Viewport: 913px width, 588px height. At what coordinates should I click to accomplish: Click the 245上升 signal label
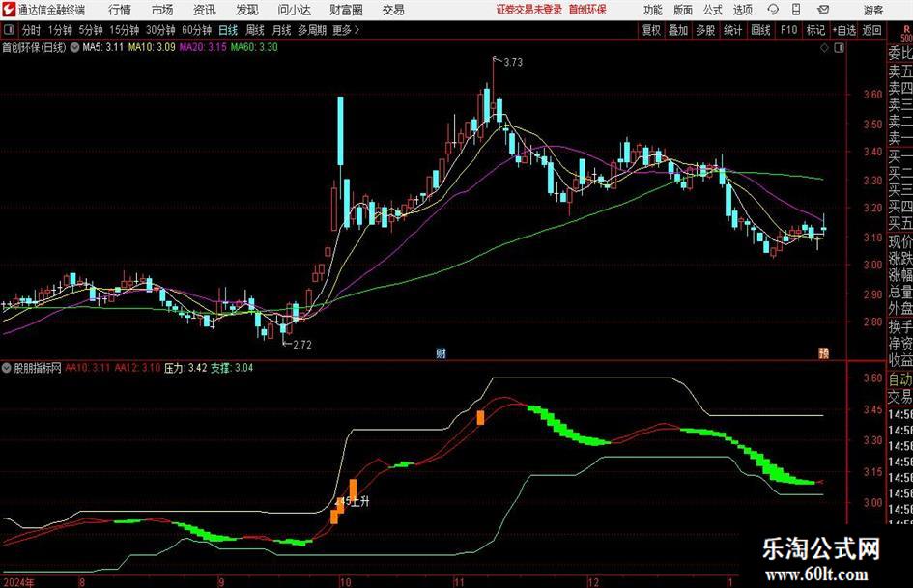(353, 501)
